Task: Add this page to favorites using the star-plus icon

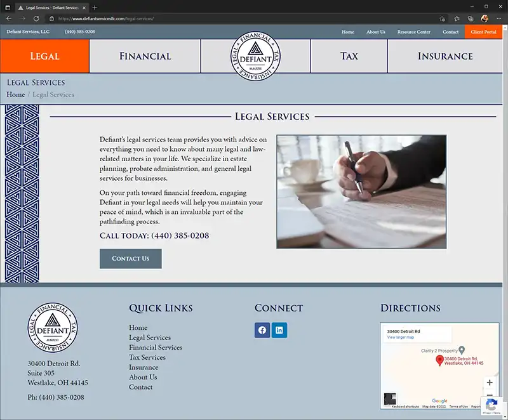Action: point(442,18)
